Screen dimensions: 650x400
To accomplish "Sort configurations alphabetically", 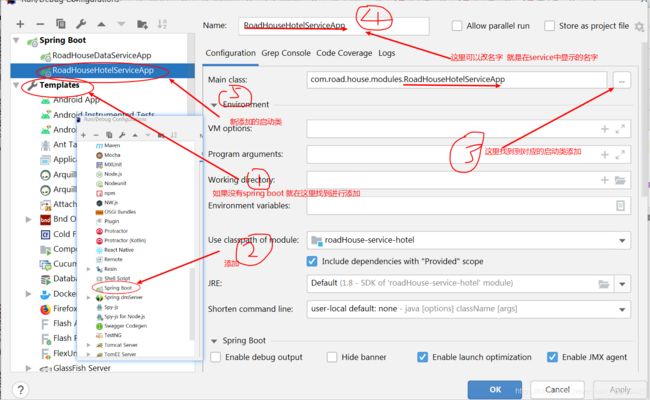I will coord(162,24).
